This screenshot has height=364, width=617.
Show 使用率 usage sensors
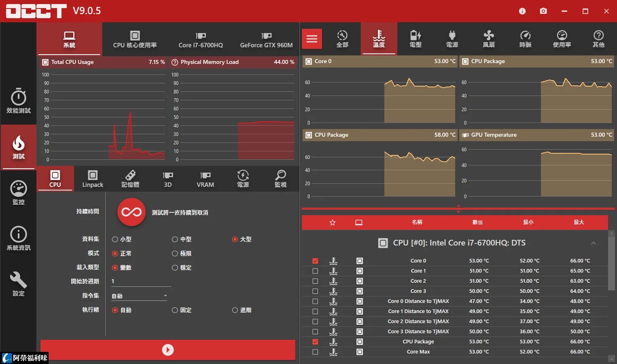click(x=562, y=39)
